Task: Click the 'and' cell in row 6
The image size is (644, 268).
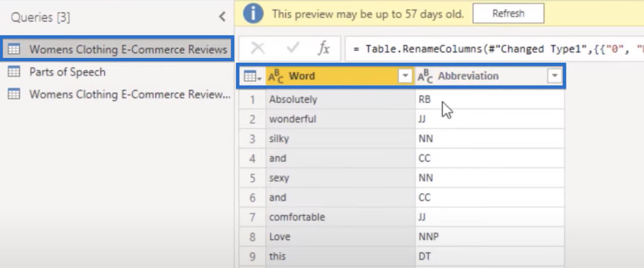Action: click(340, 197)
